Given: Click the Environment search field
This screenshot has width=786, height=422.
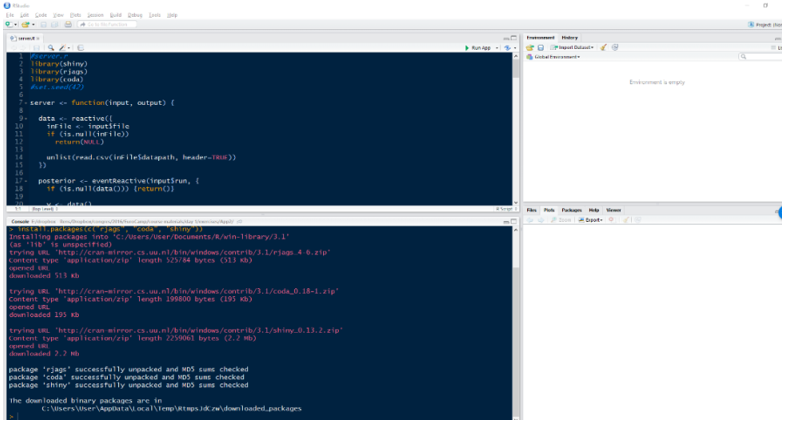Looking at the screenshot, I should (760, 57).
